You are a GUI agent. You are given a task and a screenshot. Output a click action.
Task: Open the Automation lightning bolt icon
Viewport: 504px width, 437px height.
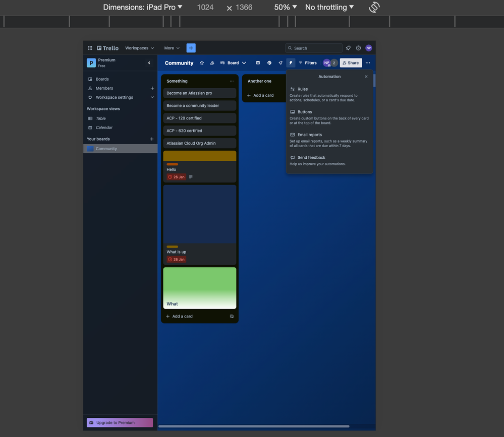[290, 63]
